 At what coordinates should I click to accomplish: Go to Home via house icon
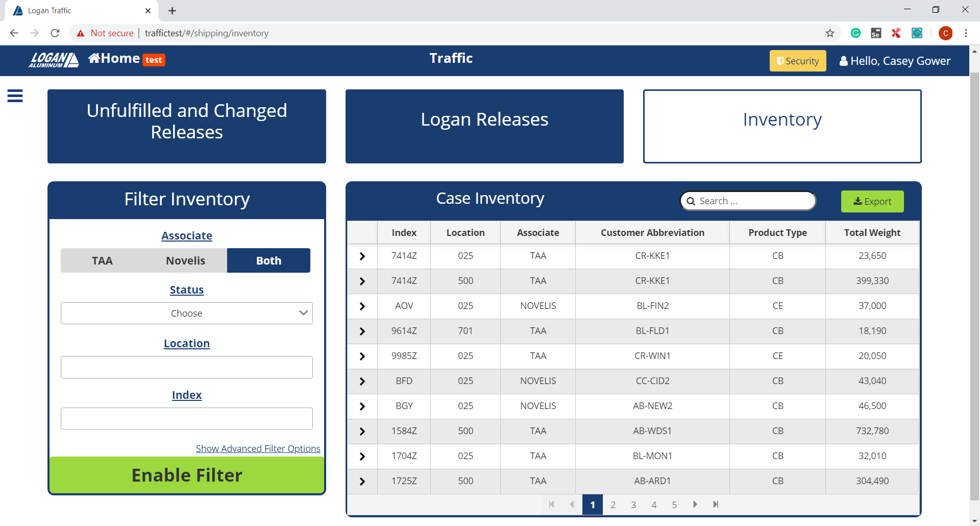coord(94,58)
